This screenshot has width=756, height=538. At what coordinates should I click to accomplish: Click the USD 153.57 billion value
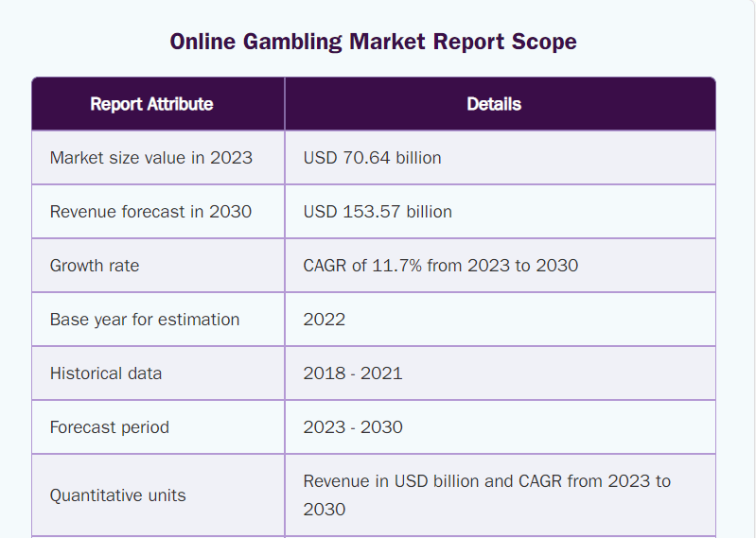pyautogui.click(x=378, y=212)
